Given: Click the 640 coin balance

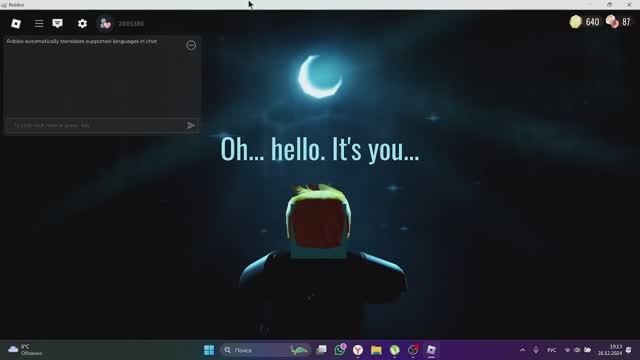Looking at the screenshot, I should [592, 22].
